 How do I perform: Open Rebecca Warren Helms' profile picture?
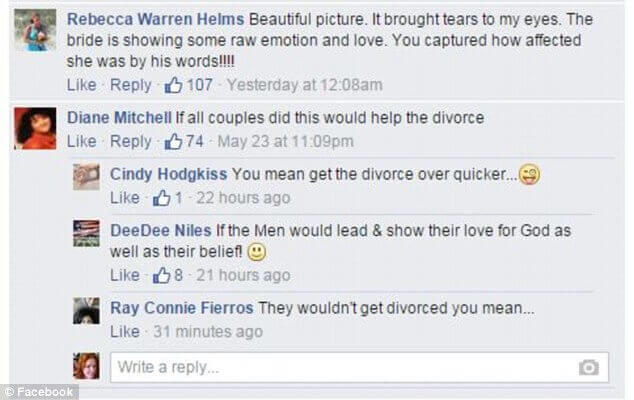[35, 31]
